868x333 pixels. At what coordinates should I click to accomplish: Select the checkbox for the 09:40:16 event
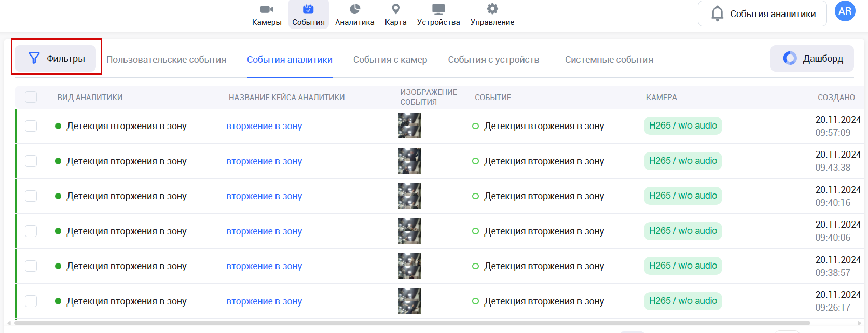[31, 196]
